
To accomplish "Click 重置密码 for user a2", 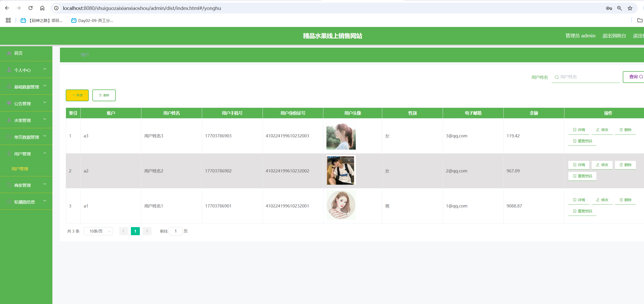I will point(582,176).
